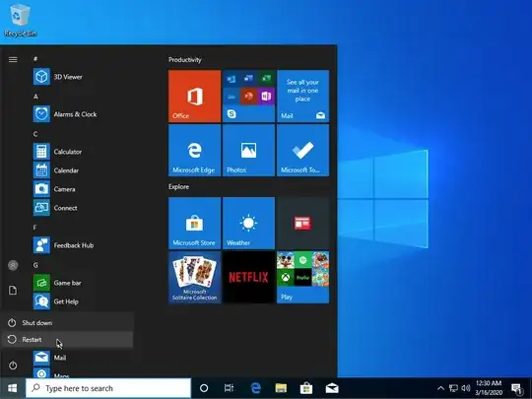This screenshot has width=532, height=399.
Task: Click the F letter group header
Action: [x=34, y=228]
